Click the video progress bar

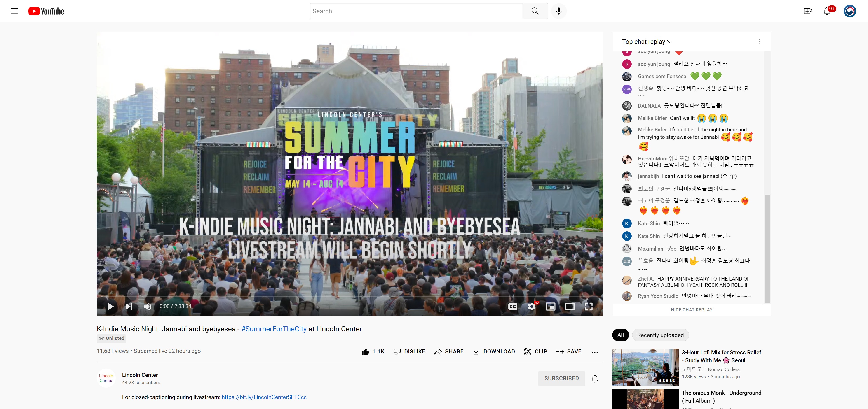click(x=350, y=296)
